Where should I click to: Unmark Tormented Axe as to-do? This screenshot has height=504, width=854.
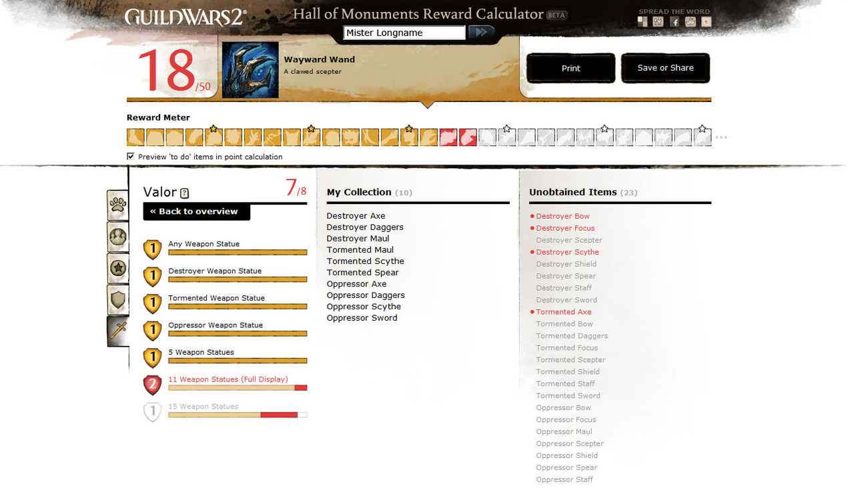(564, 312)
